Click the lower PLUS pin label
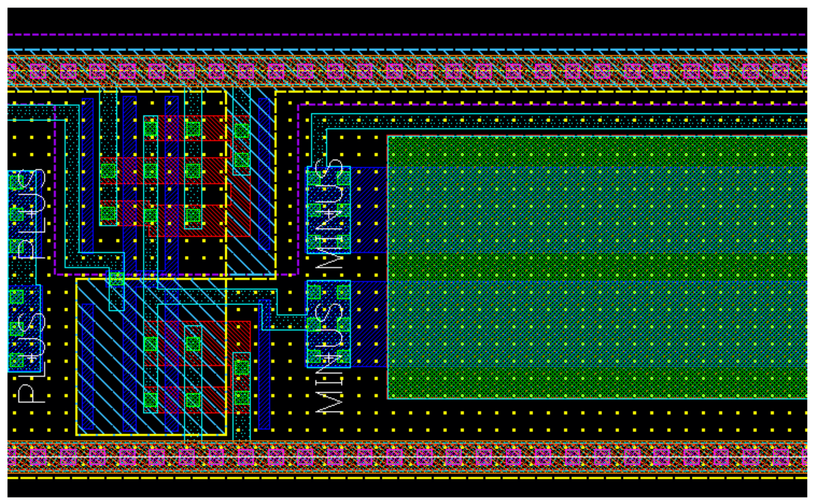Image resolution: width=817 pixels, height=504 pixels. (31, 358)
